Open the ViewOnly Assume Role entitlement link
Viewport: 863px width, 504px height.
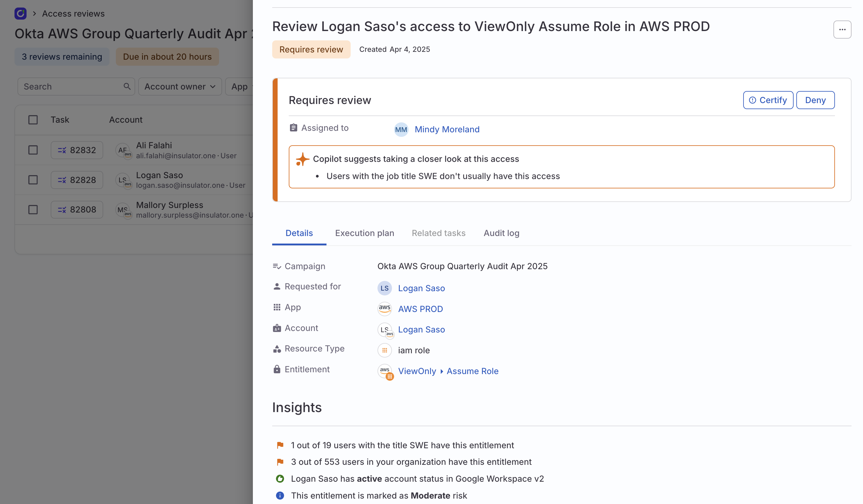pyautogui.click(x=448, y=371)
